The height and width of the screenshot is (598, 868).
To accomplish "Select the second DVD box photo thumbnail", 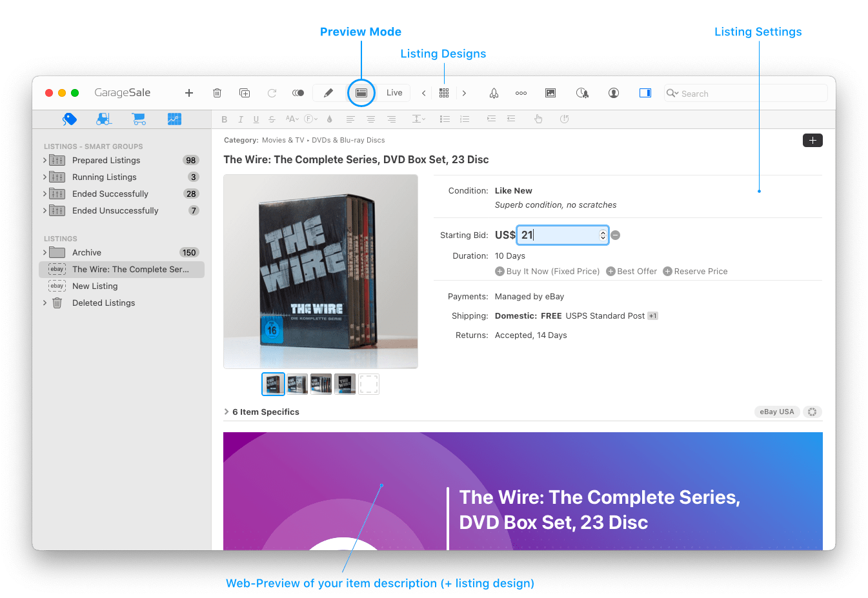I will click(x=297, y=384).
